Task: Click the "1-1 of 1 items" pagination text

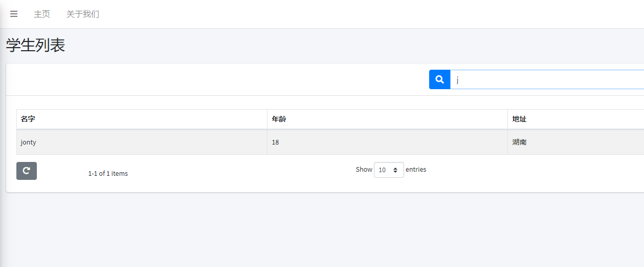Action: (108, 173)
